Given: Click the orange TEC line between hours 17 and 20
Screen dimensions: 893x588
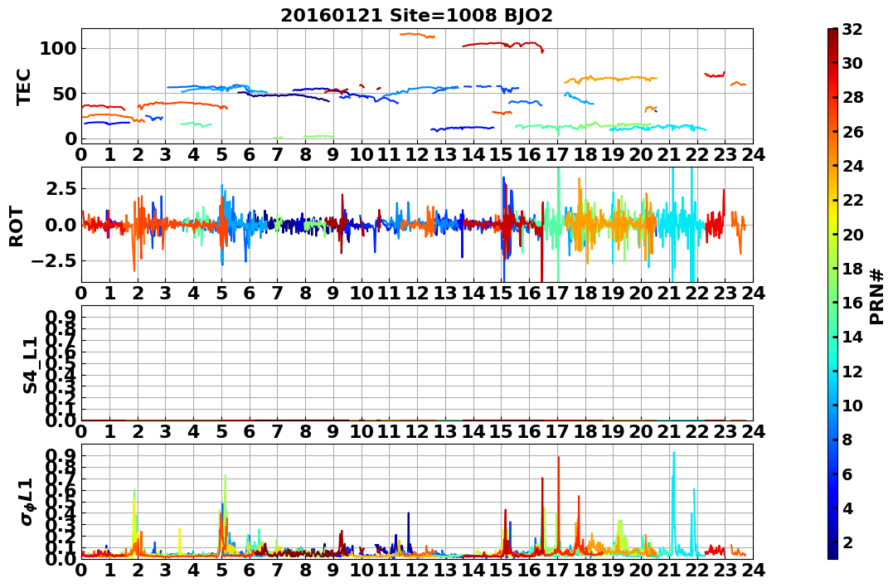Looking at the screenshot, I should (609, 79).
